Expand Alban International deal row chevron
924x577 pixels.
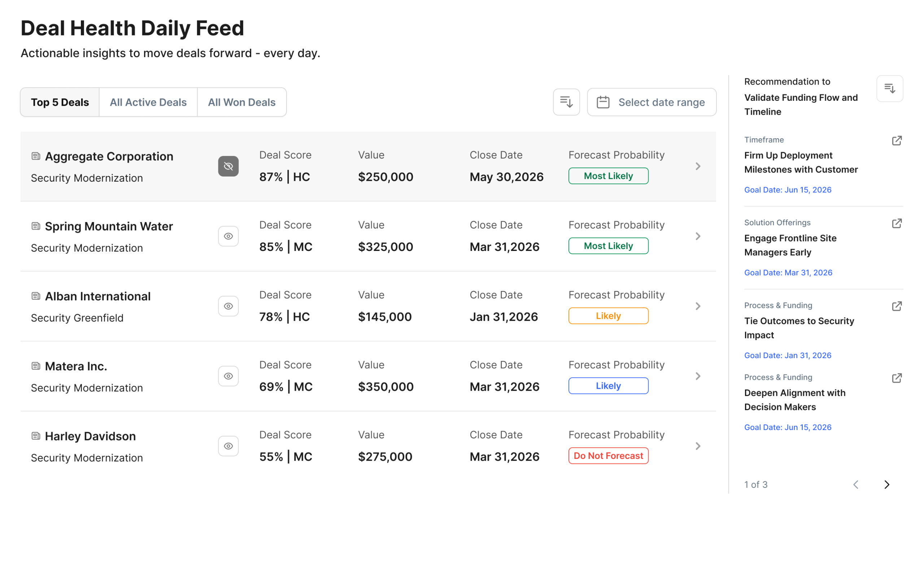tap(697, 306)
